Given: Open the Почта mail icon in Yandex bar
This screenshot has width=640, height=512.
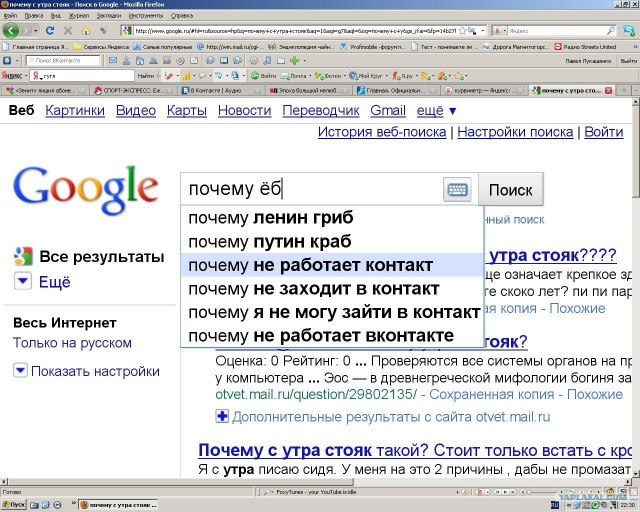Looking at the screenshot, I should (x=293, y=76).
